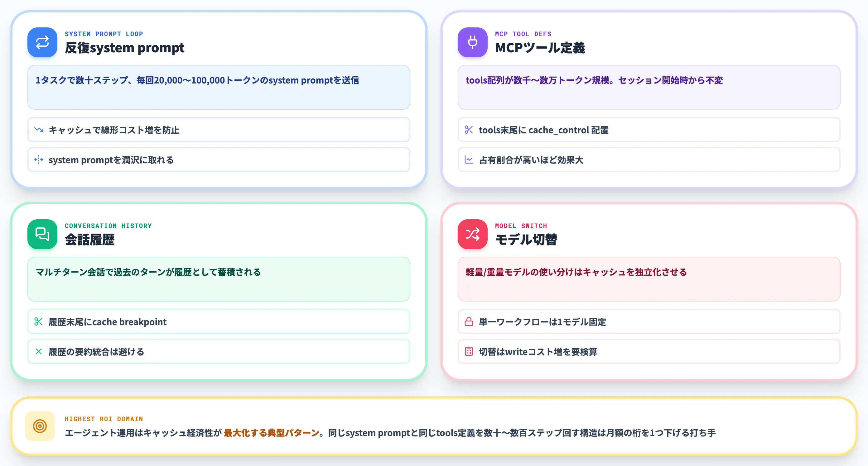Select the 反復system prompt heading
868x466 pixels.
[125, 48]
